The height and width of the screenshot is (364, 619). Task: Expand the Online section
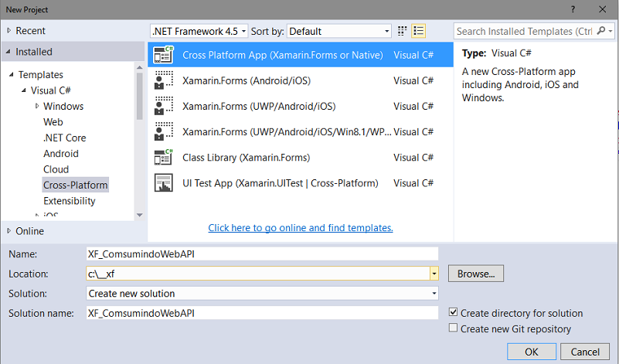coord(9,231)
